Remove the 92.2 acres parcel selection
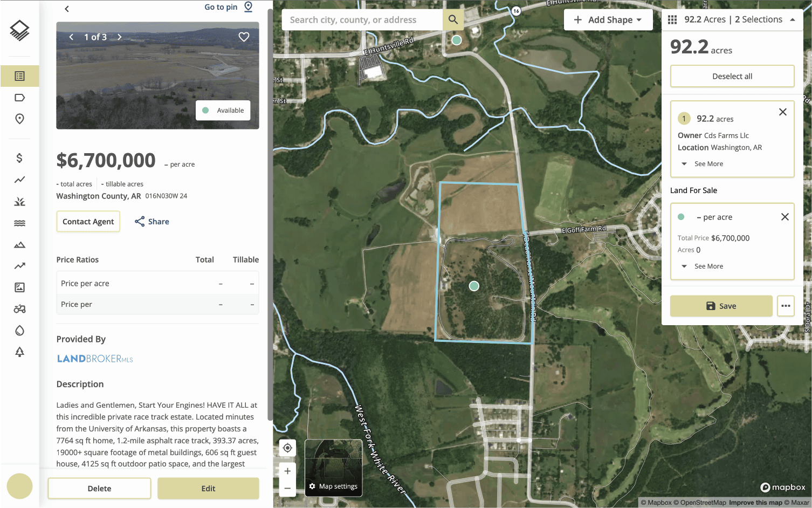This screenshot has width=812, height=508. pyautogui.click(x=782, y=112)
